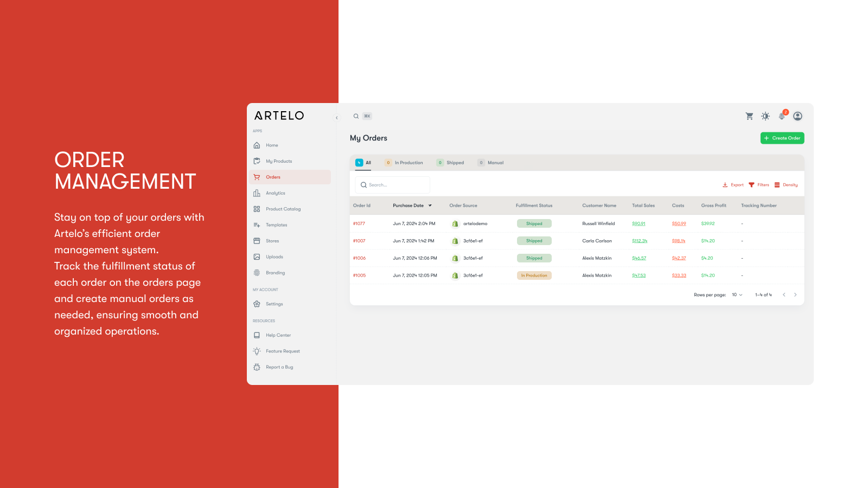The height and width of the screenshot is (488, 868).
Task: Open rows per page dropdown
Action: point(737,295)
